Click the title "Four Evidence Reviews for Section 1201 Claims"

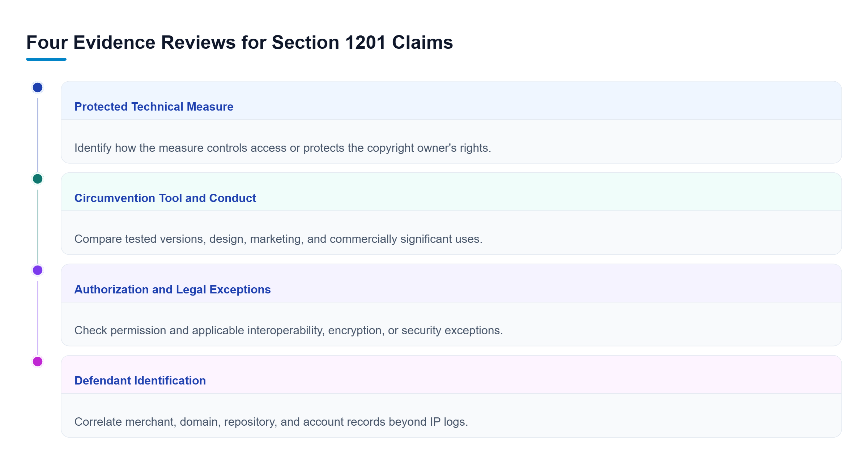pyautogui.click(x=239, y=42)
